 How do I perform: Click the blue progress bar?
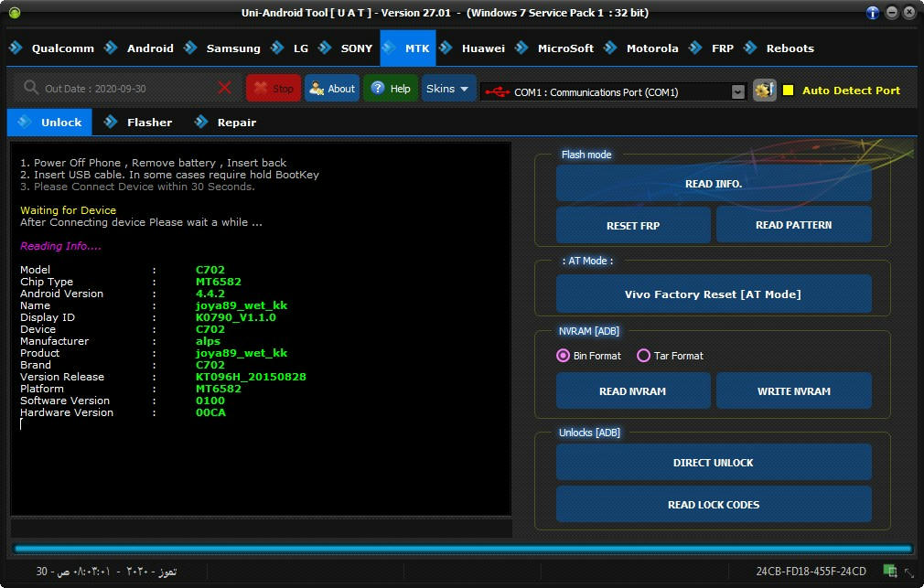click(x=463, y=549)
